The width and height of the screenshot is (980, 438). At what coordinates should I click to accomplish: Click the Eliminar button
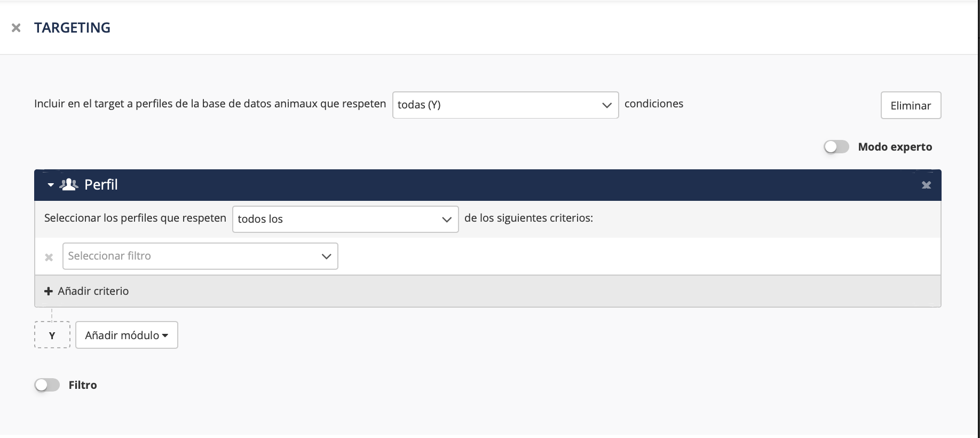coord(911,106)
